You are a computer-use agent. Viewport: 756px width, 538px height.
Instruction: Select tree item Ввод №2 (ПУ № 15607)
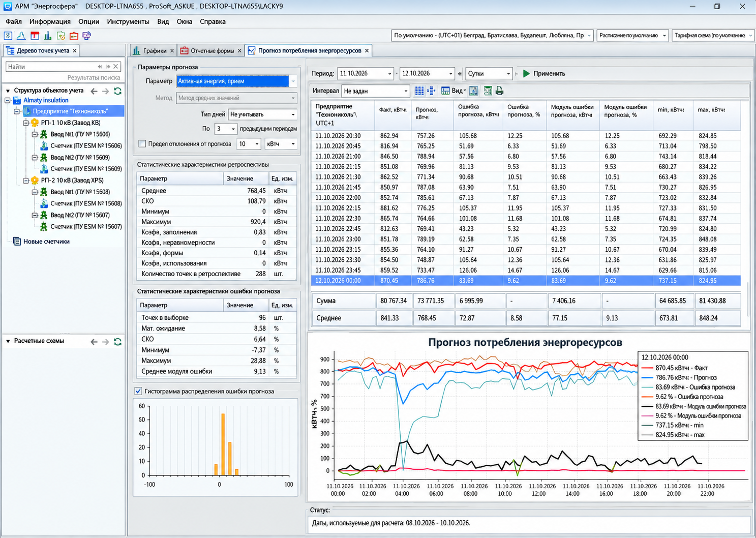(x=80, y=215)
